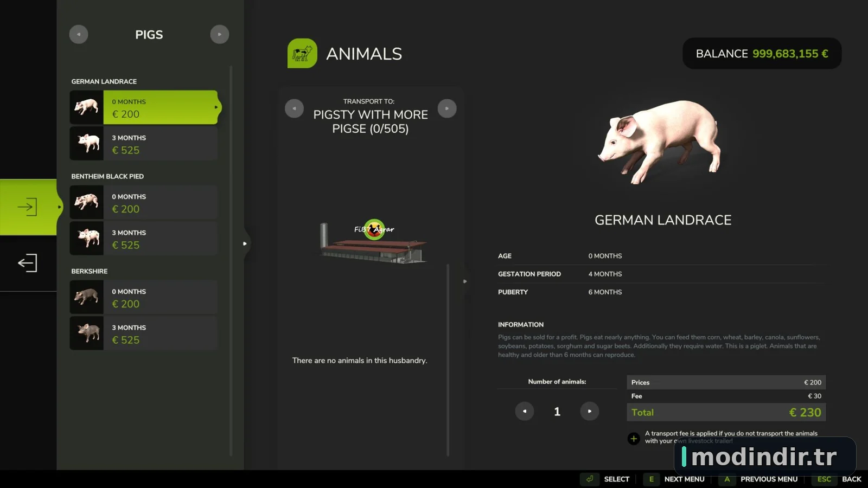Click the PIGS category title
The width and height of the screenshot is (868, 488).
(x=149, y=35)
